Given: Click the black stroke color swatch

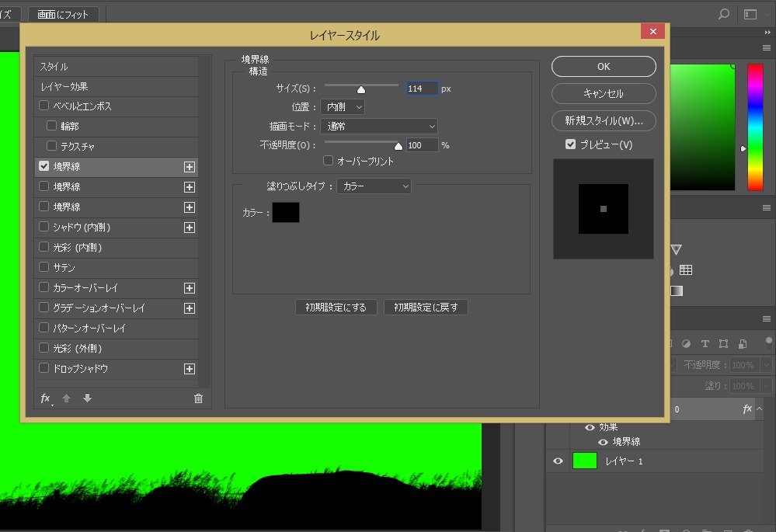Looking at the screenshot, I should click(x=286, y=212).
